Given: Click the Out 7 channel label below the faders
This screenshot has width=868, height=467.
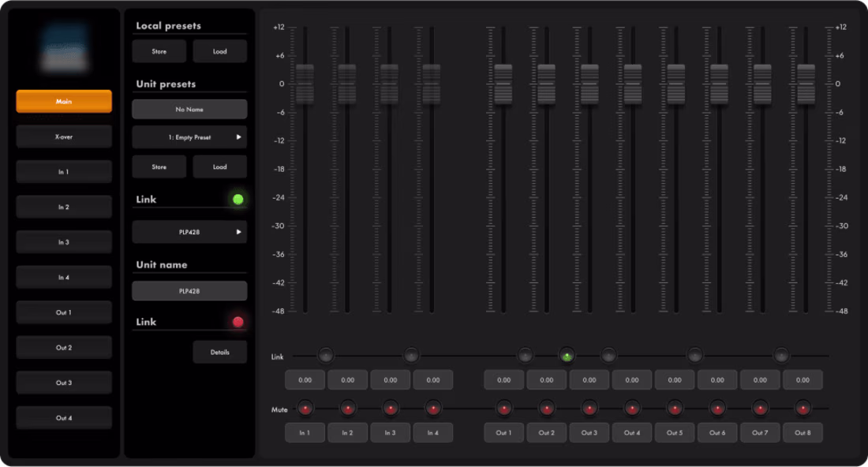Looking at the screenshot, I should tap(760, 432).
